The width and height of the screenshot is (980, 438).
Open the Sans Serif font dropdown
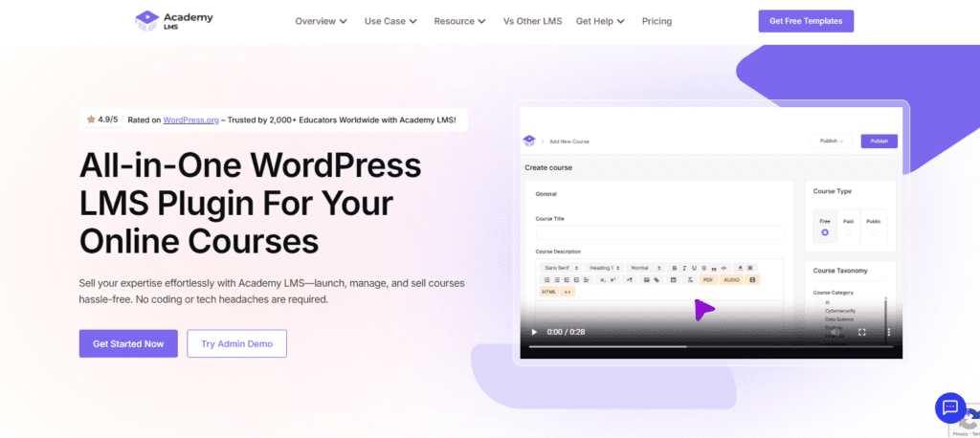pyautogui.click(x=561, y=268)
